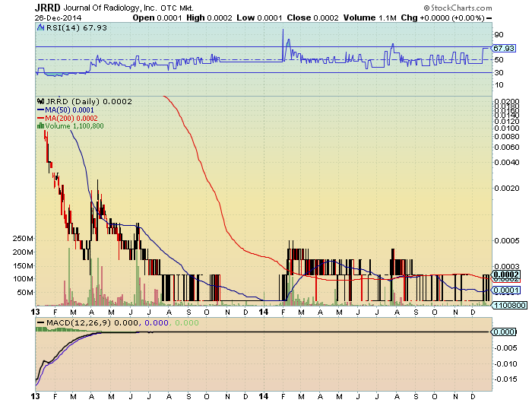Click the 200M volume axis label
Viewport: 532px width, 403px height.
(23, 252)
